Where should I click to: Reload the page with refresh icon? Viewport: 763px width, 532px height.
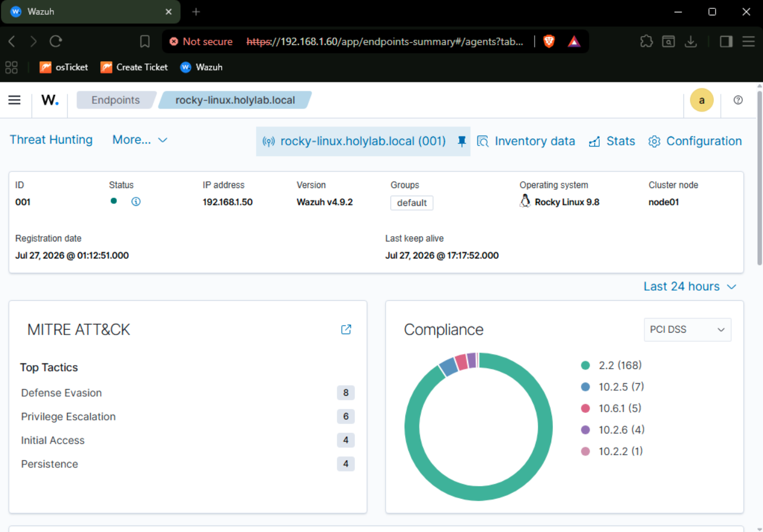pyautogui.click(x=56, y=42)
